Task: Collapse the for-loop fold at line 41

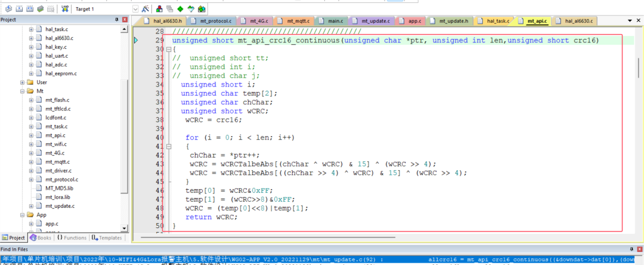Action: (168, 146)
